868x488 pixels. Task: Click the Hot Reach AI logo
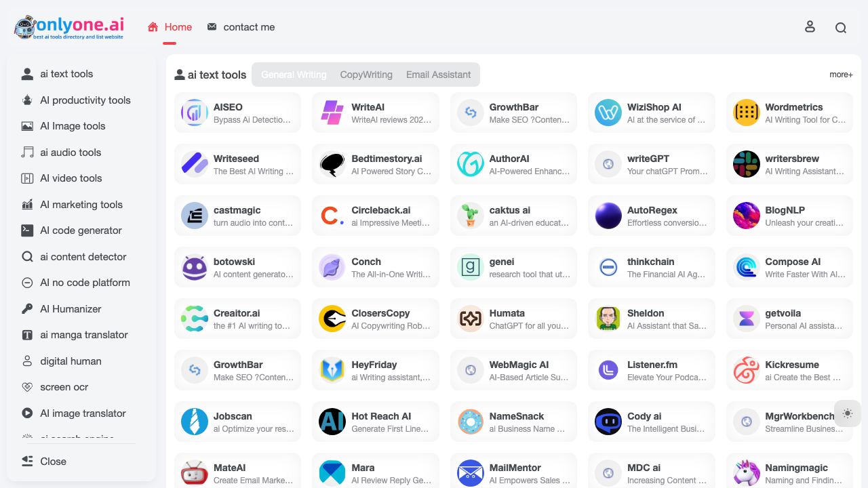coord(332,422)
